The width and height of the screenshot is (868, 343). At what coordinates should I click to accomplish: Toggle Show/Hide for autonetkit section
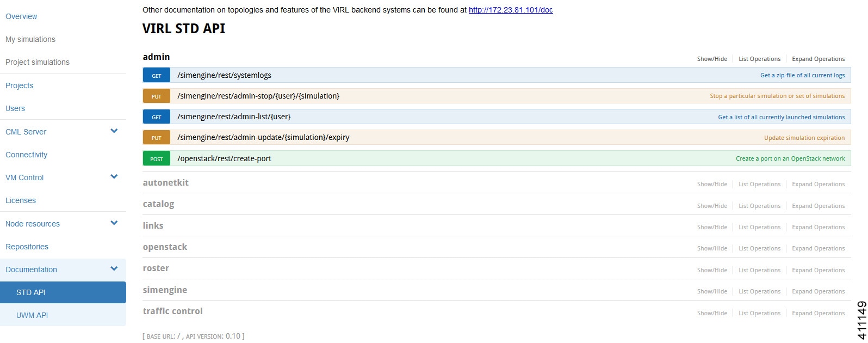point(712,184)
